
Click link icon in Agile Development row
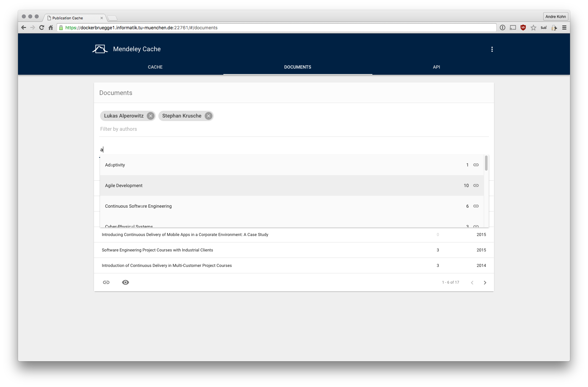476,185
